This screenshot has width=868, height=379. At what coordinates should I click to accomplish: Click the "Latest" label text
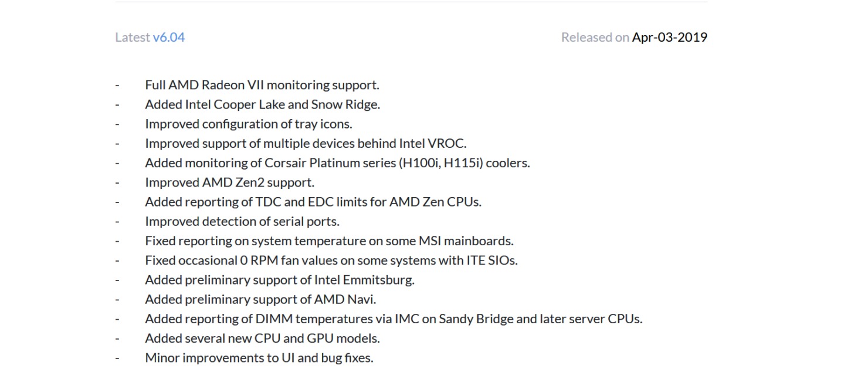point(133,38)
